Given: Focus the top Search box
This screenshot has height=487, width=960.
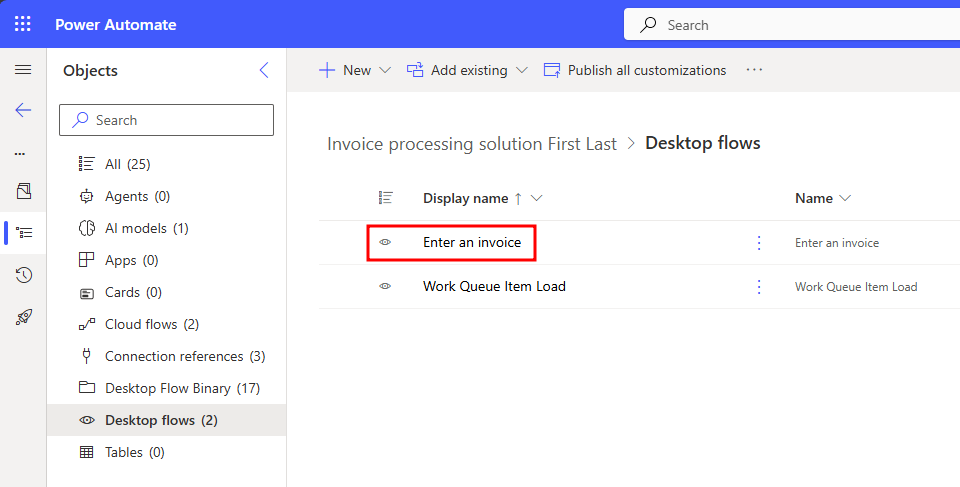Looking at the screenshot, I should 792,25.
